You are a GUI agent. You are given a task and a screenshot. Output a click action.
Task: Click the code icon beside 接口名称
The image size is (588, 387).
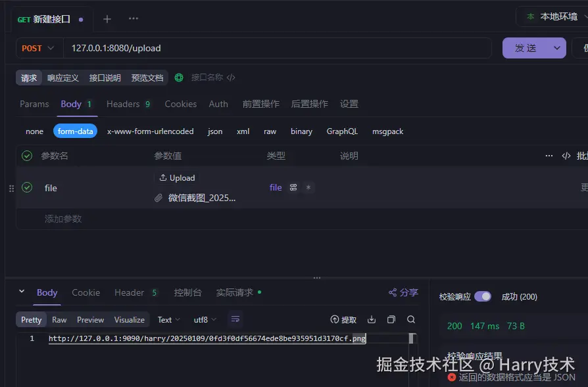[231, 78]
